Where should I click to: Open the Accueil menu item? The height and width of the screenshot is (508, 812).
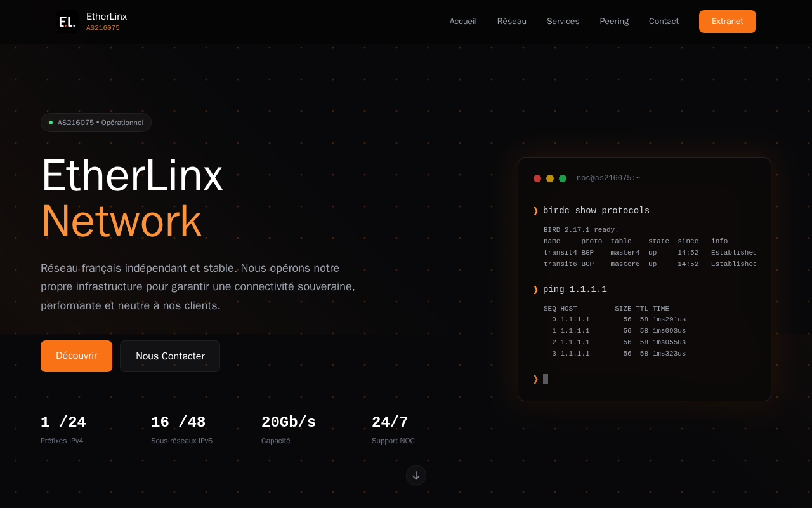463,22
